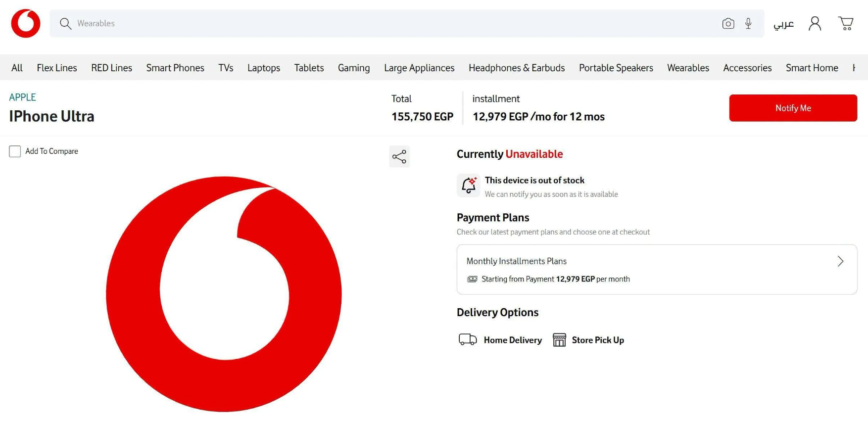Select Portable Speakers category

point(616,68)
